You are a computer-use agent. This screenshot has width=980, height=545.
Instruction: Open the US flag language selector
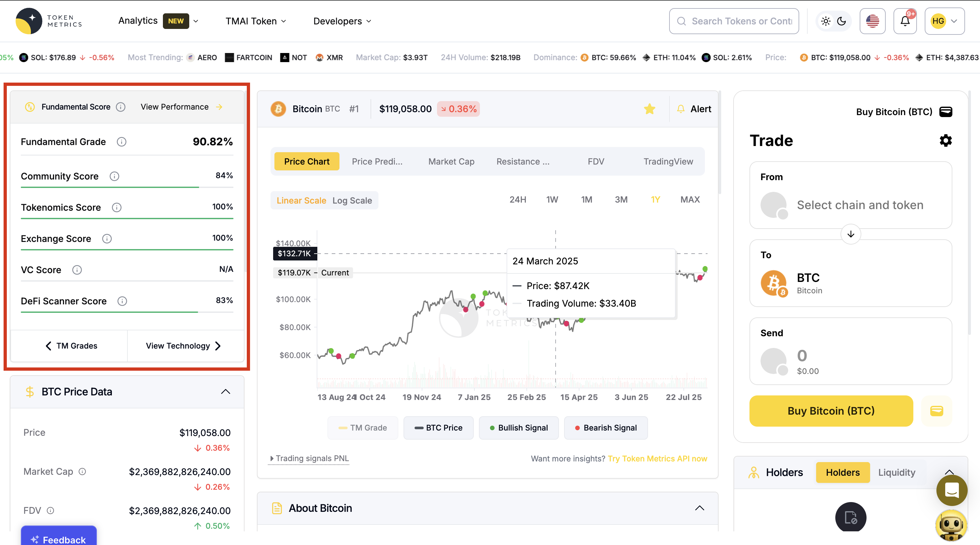[x=872, y=21]
